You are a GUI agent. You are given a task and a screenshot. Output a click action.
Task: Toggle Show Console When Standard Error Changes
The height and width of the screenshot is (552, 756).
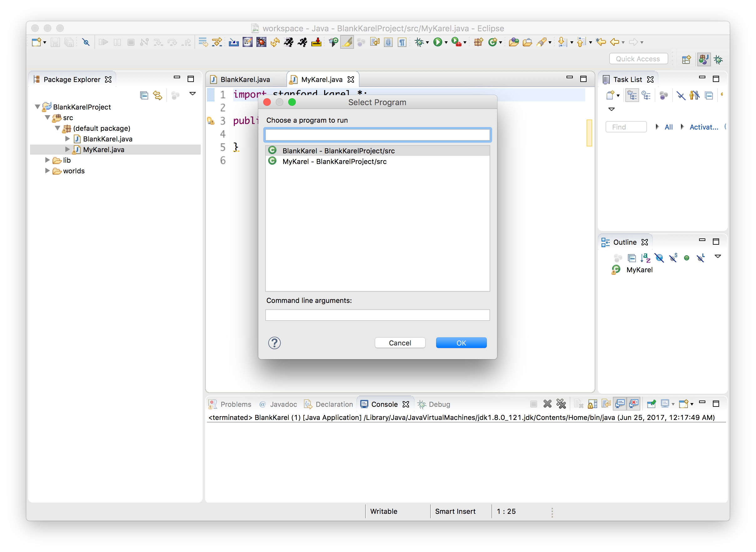click(634, 404)
